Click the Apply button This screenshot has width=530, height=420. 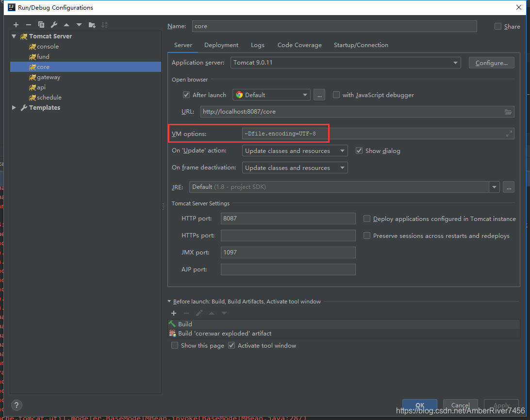point(501,405)
